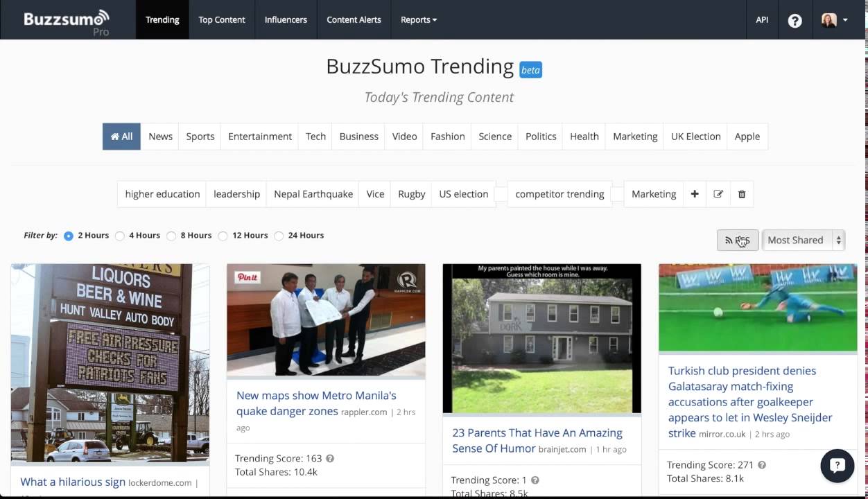This screenshot has width=868, height=499.
Task: Open the help question mark icon
Action: point(795,21)
